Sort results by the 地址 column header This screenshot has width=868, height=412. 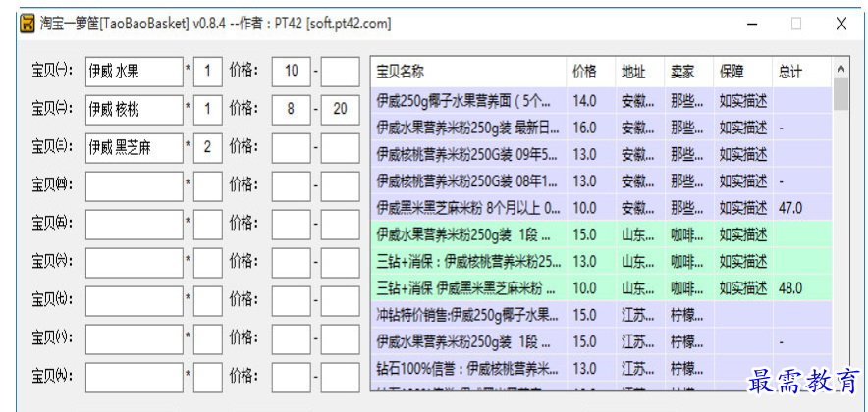[639, 72]
